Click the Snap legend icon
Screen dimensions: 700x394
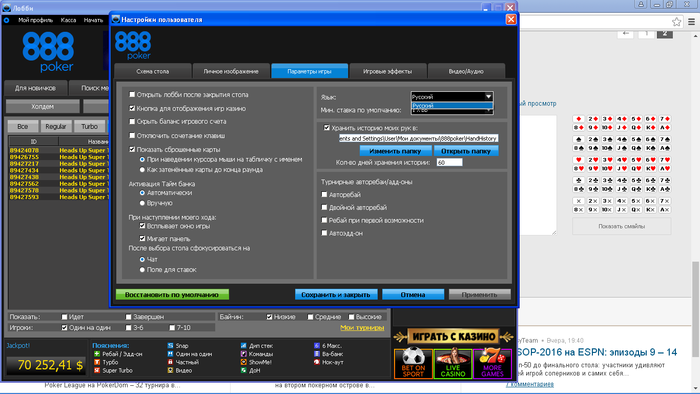click(x=170, y=346)
